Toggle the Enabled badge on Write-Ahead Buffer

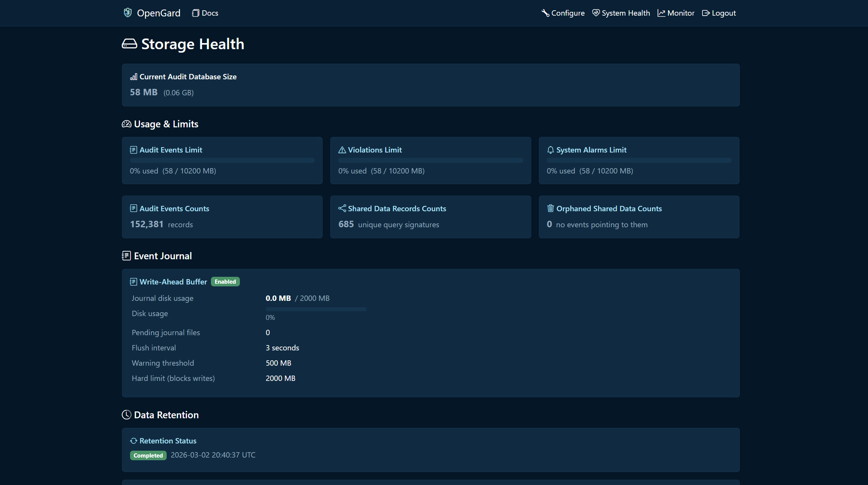225,281
